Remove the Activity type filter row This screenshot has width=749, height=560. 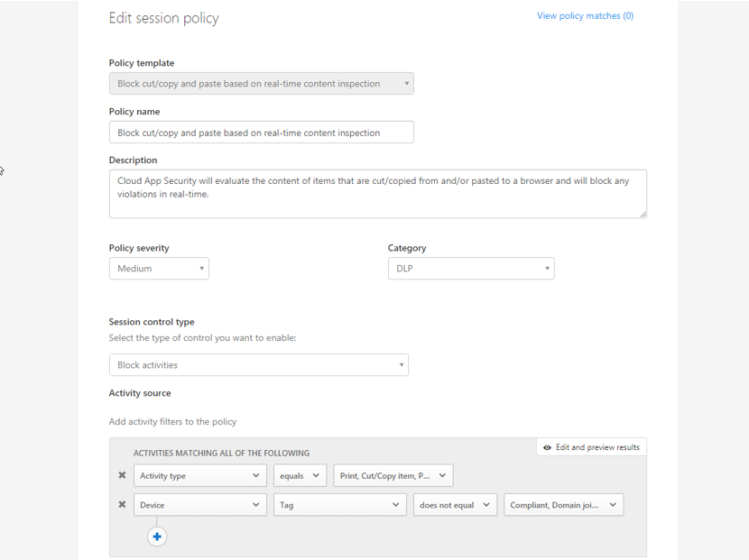(122, 475)
